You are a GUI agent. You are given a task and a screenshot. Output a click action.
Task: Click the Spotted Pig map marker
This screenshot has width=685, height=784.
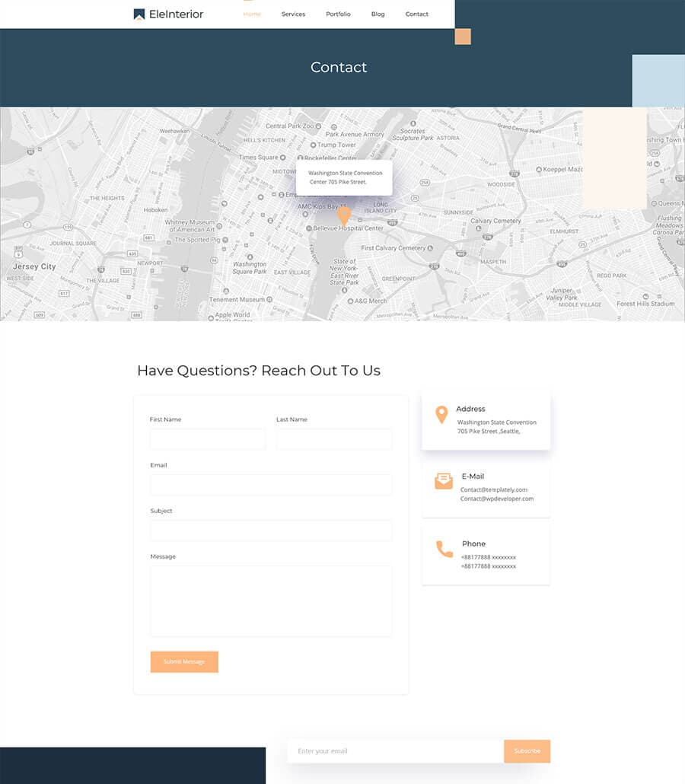(225, 240)
